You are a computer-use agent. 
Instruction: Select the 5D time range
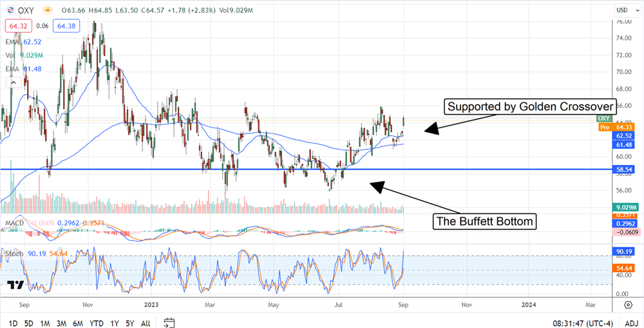tap(29, 323)
